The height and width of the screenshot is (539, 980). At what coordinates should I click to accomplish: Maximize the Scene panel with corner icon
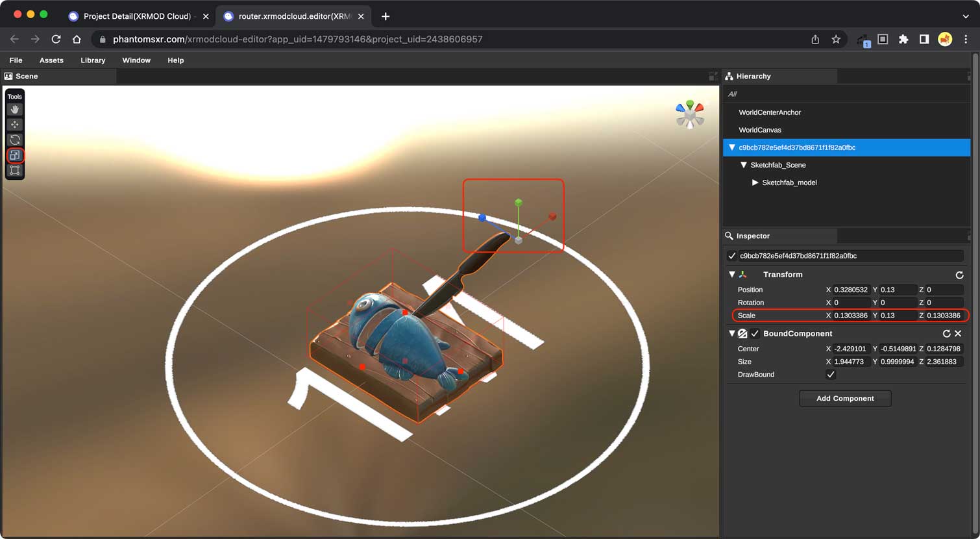point(713,76)
